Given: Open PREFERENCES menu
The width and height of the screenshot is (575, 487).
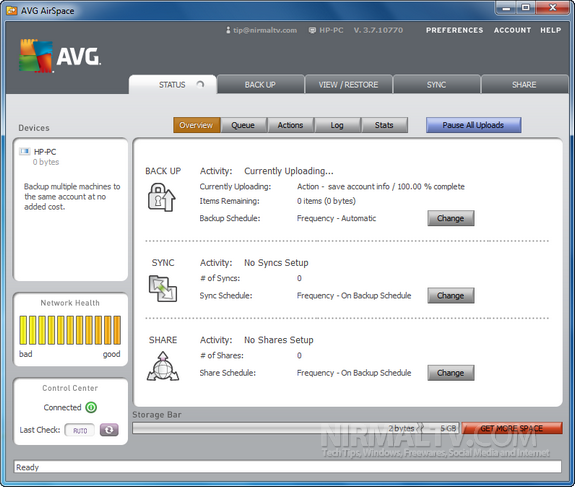Looking at the screenshot, I should pos(455,30).
